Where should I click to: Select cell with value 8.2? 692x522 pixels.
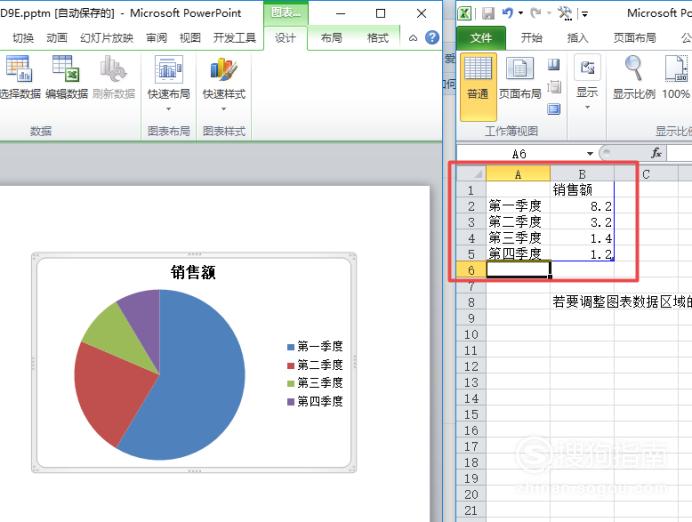click(582, 206)
